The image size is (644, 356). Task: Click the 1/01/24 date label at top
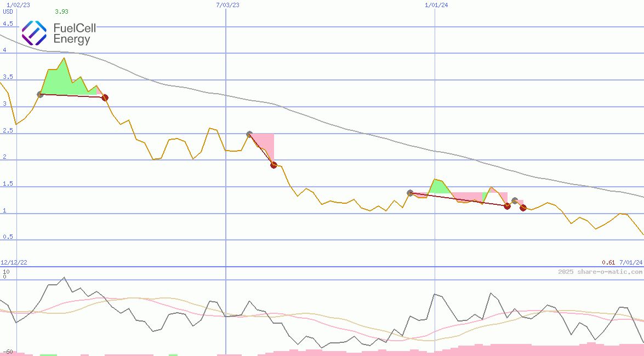[x=436, y=5]
